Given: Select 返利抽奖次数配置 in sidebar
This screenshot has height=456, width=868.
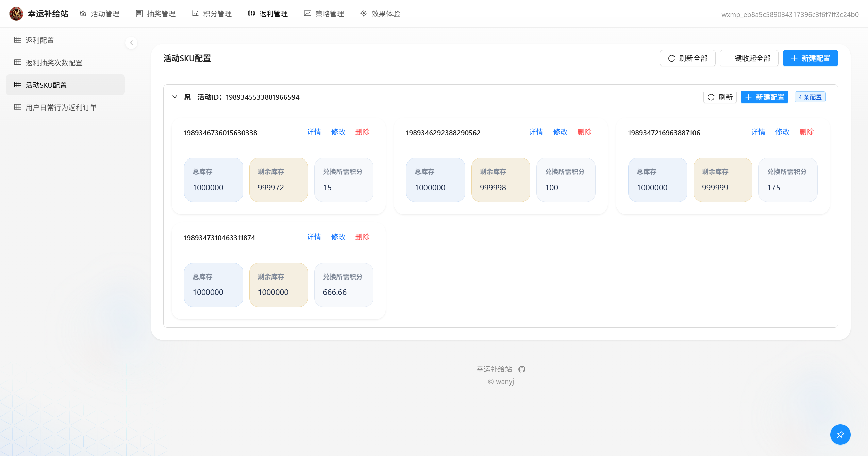Looking at the screenshot, I should click(54, 63).
